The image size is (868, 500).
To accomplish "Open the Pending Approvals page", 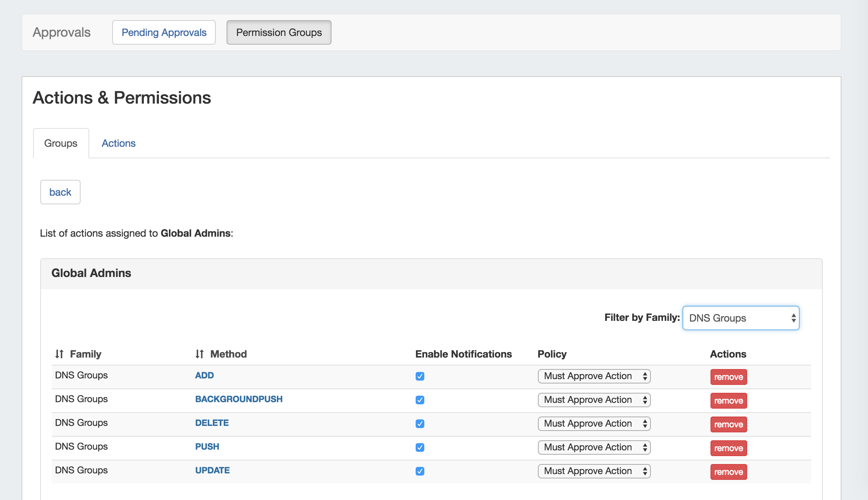I will coord(164,32).
